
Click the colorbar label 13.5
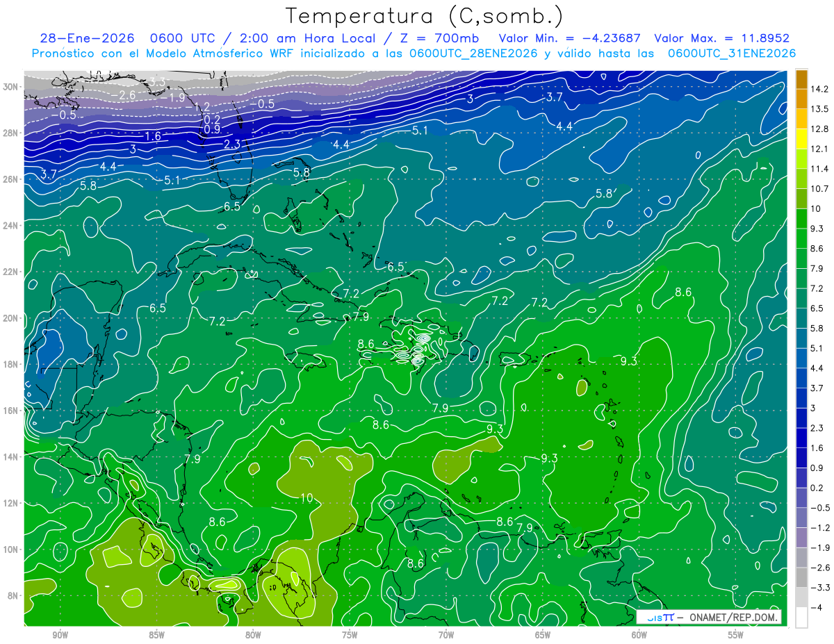820,108
